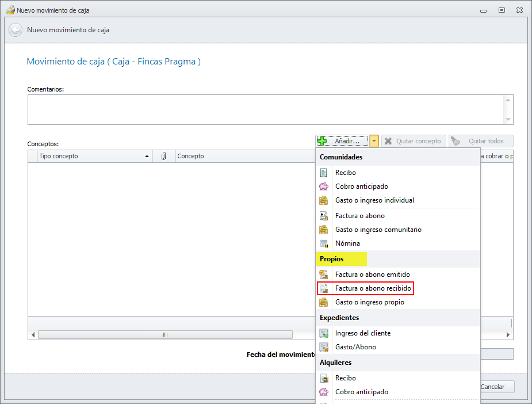
Task: Click the Factura o abono emitido icon
Action: point(324,275)
